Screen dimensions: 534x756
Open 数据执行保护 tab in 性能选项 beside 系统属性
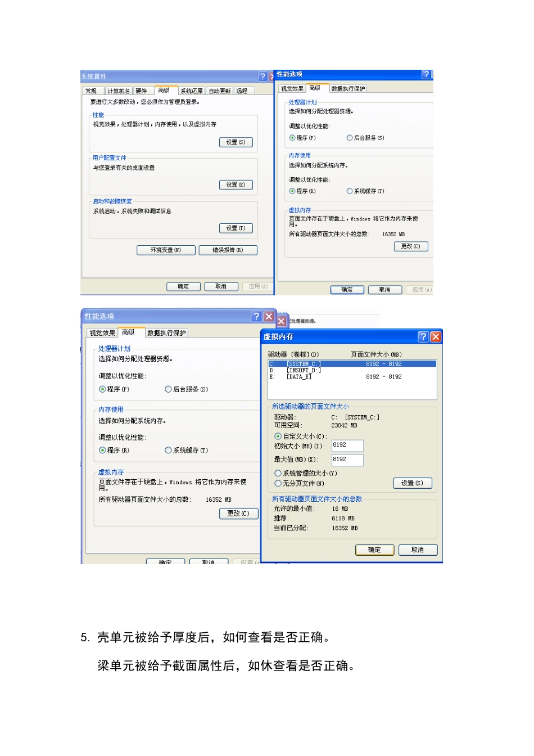(348, 89)
